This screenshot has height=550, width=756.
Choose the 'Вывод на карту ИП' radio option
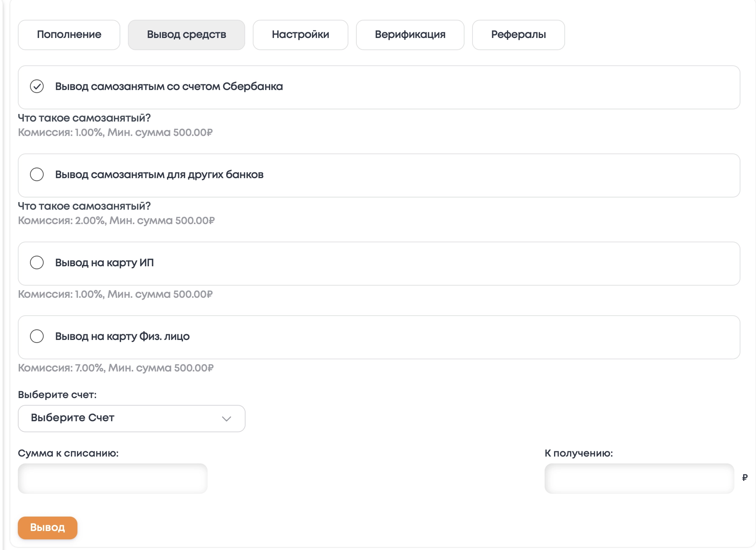pos(37,263)
